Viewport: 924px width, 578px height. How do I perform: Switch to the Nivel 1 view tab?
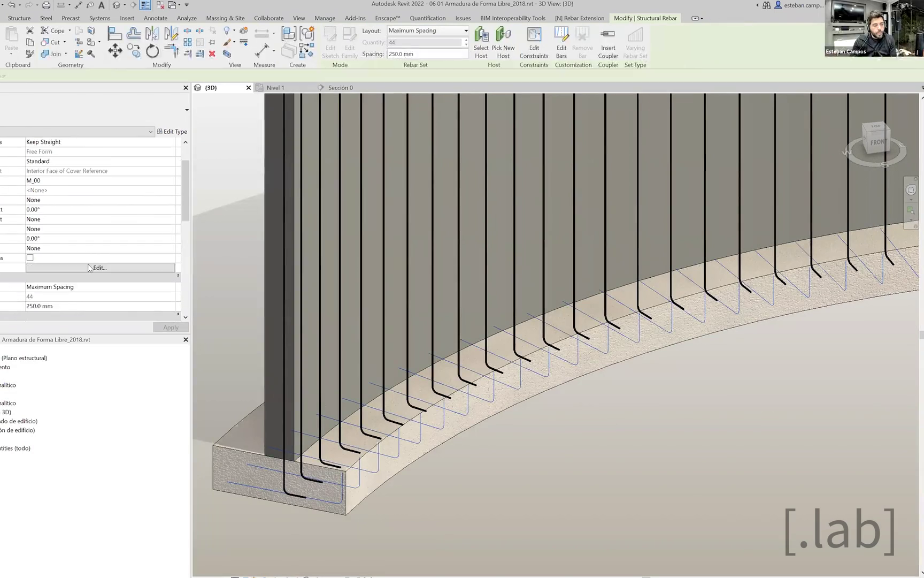click(x=275, y=88)
